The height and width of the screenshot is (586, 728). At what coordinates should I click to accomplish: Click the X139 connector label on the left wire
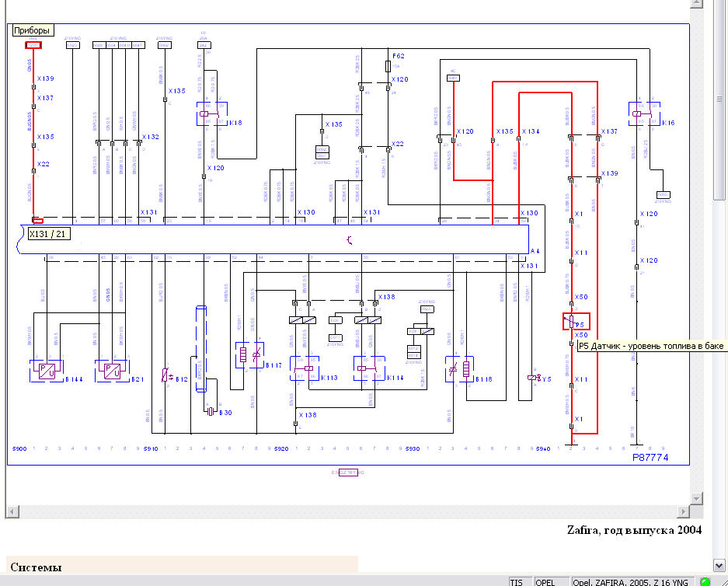click(46, 78)
